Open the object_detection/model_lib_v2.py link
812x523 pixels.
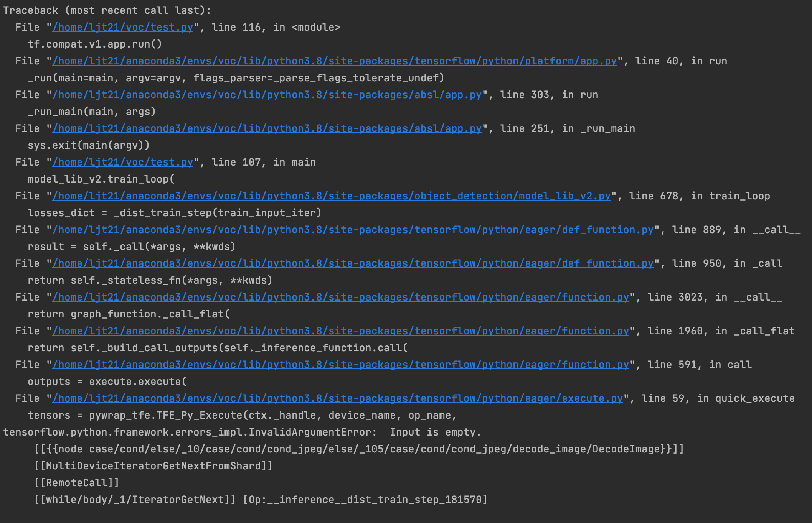[330, 196]
